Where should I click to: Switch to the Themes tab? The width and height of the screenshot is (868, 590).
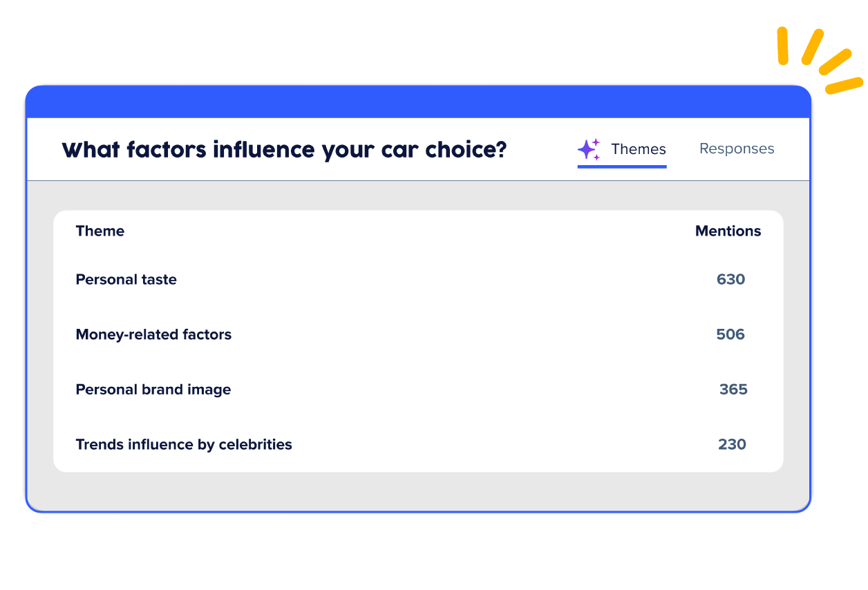(638, 149)
